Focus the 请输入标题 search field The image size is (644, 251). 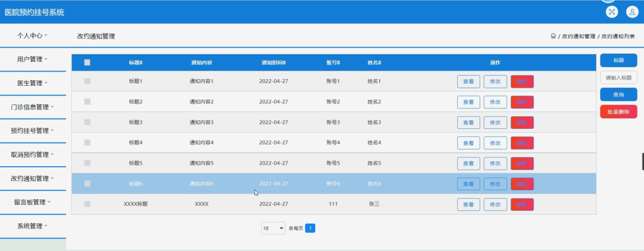[619, 78]
